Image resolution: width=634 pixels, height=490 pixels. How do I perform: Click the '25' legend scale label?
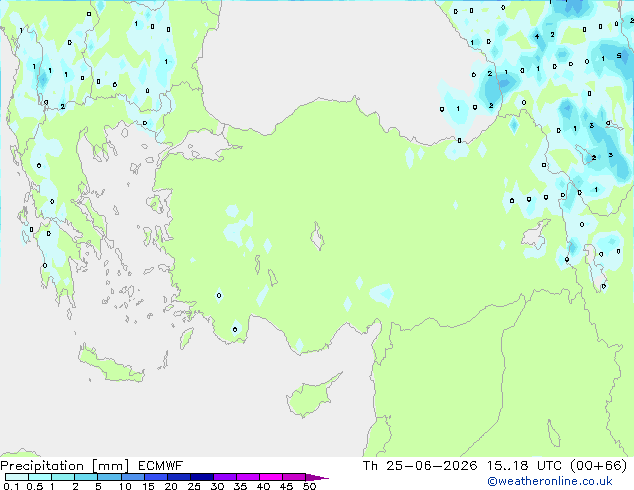194,486
